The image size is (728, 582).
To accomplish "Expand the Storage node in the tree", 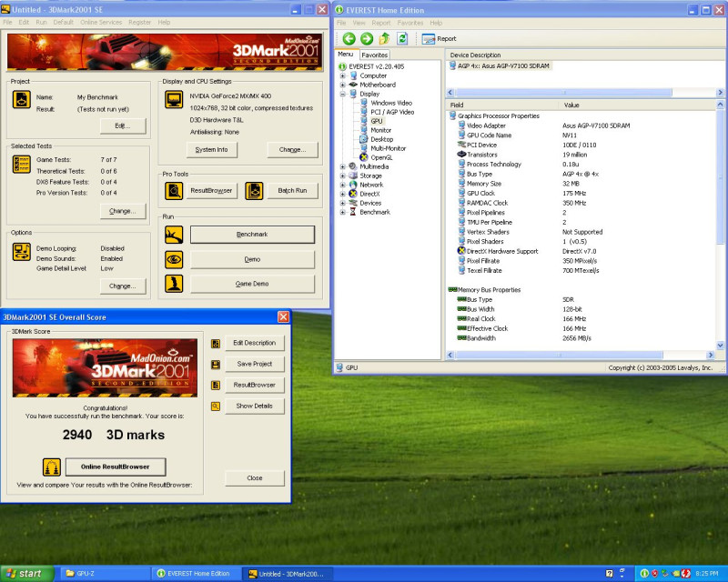I will 343,176.
